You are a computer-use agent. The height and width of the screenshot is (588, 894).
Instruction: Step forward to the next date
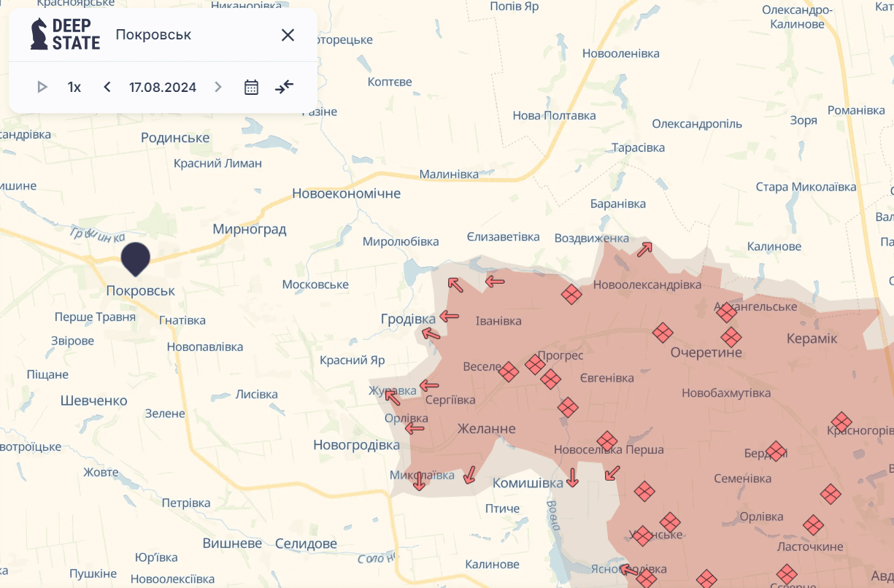pos(217,88)
